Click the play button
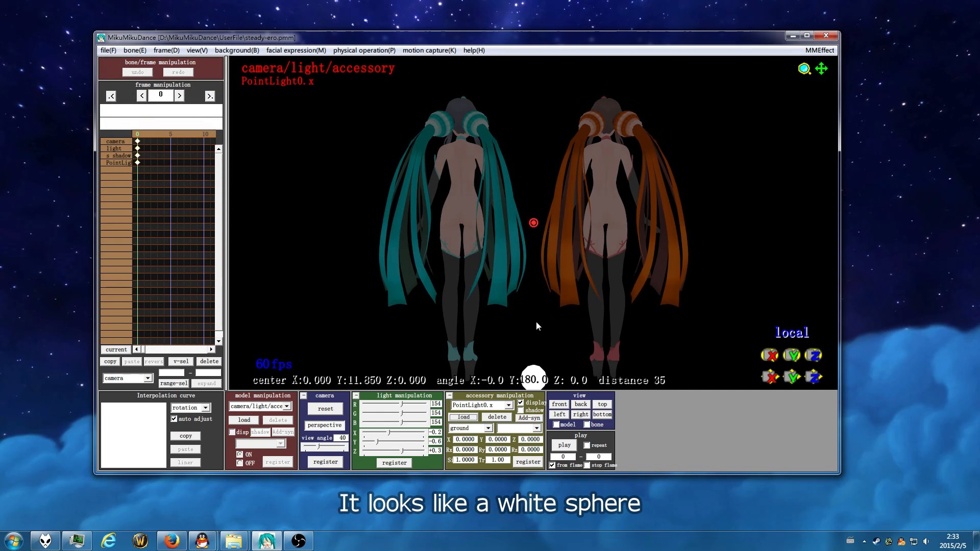The image size is (980, 551). (x=564, y=445)
